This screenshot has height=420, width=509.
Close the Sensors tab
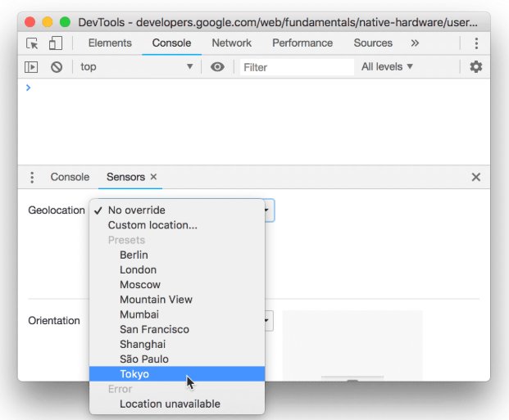tap(153, 177)
